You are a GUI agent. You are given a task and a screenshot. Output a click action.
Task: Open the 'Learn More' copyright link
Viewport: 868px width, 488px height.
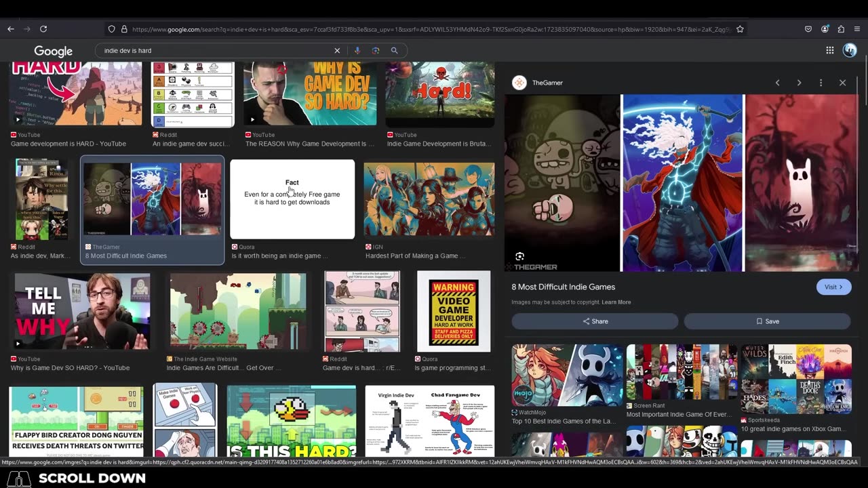tap(616, 302)
